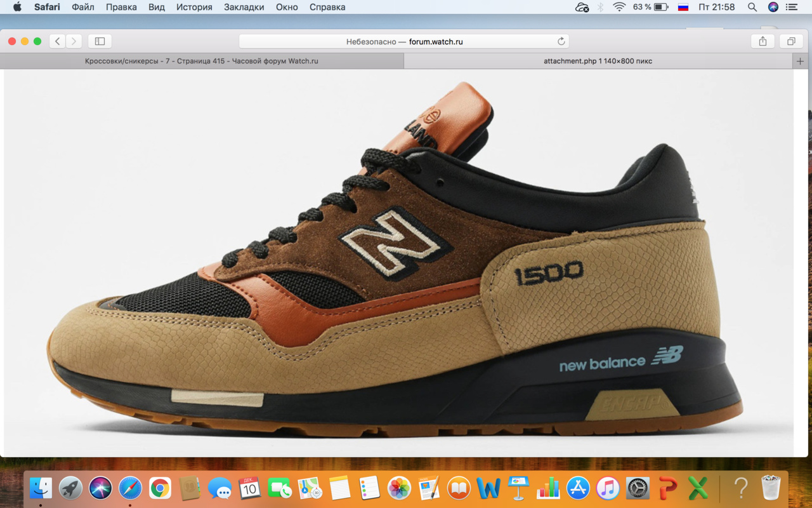Screen dimensions: 812x508
Task: Open the Вид menu
Action: click(x=157, y=7)
